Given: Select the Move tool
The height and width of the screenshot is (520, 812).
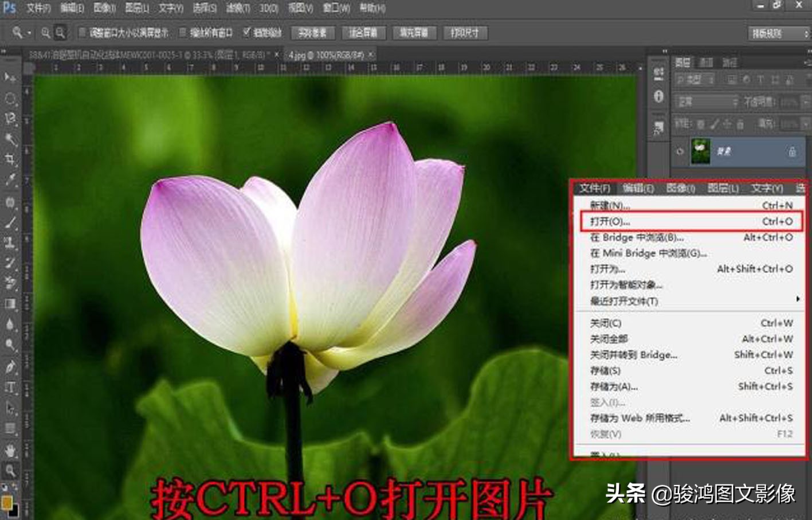Looking at the screenshot, I should point(9,76).
